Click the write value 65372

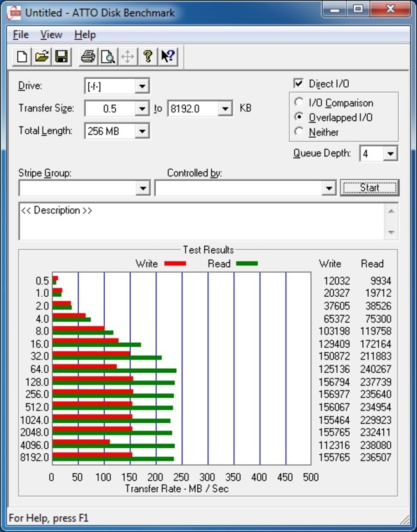(x=336, y=319)
